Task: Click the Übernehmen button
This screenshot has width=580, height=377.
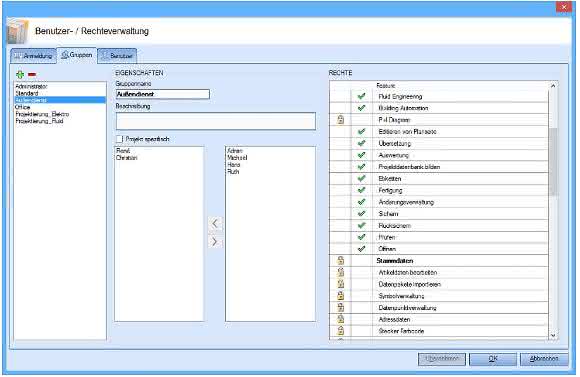Action: [x=442, y=359]
